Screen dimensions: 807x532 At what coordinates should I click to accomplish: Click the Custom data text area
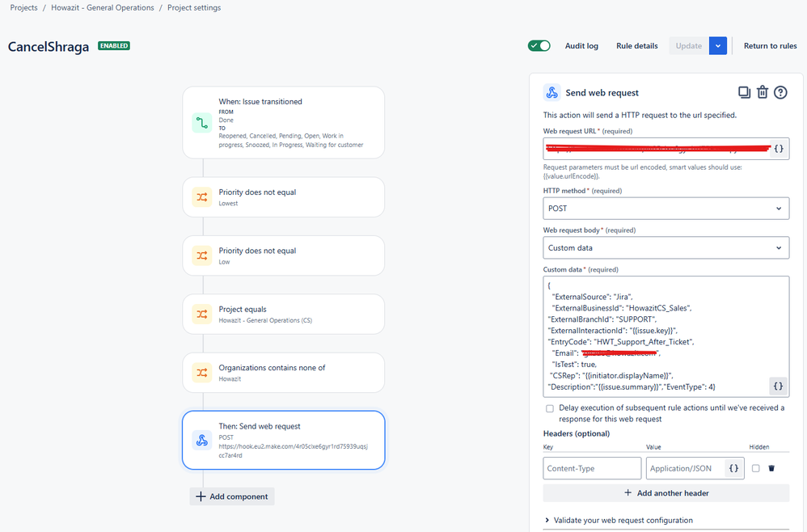click(x=666, y=336)
